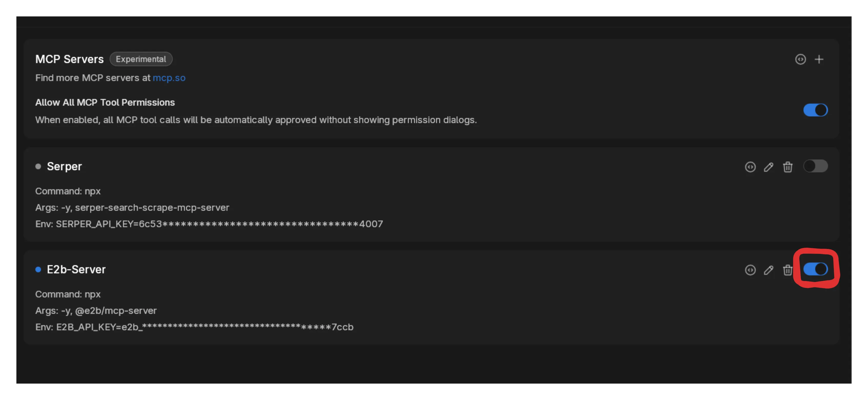Image resolution: width=868 pixels, height=400 pixels.
Task: Edit the E2b-Server with pencil icon
Action: click(x=769, y=270)
